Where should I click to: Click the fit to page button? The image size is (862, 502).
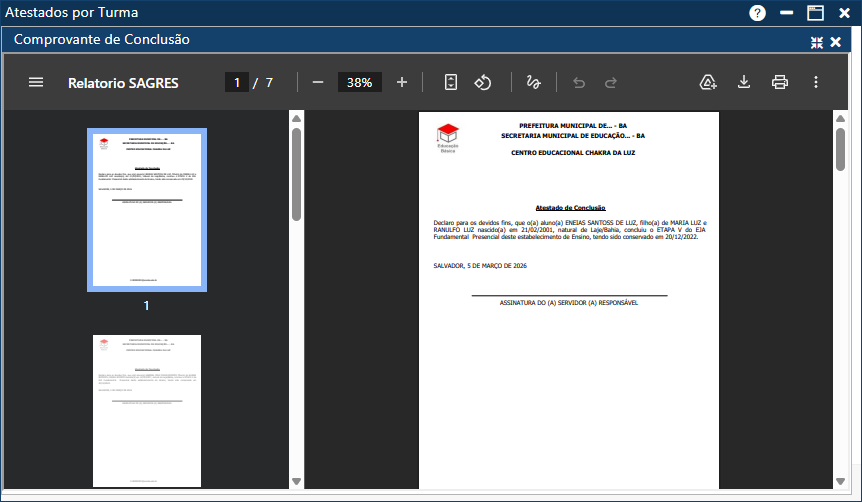450,82
